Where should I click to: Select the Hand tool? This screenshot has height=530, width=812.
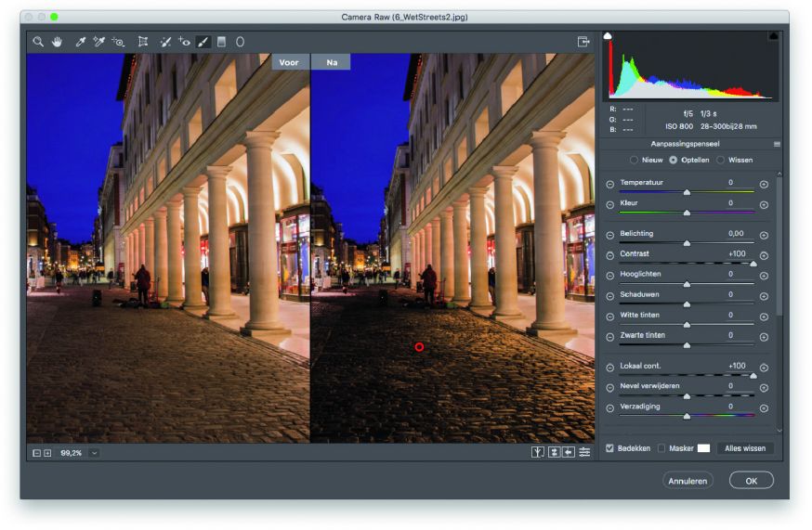click(x=58, y=42)
